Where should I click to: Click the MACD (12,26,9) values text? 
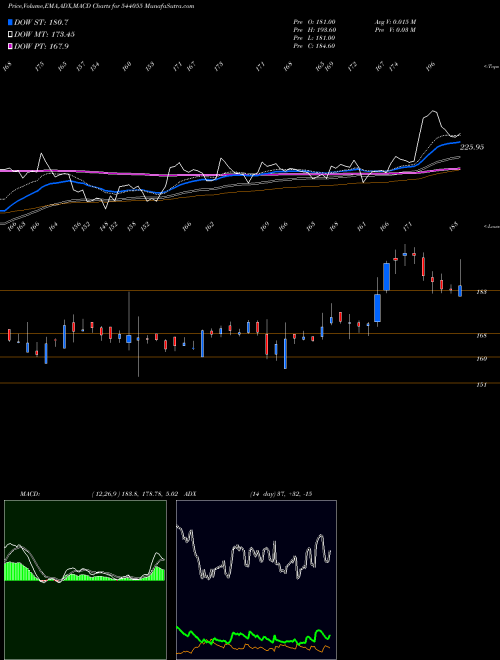point(135,494)
